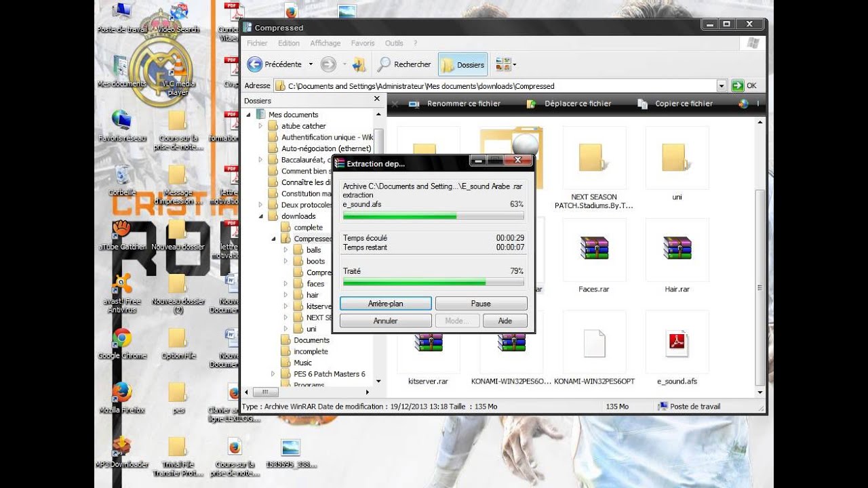Open Rechercher search in the toolbar
The image size is (868, 488).
click(x=405, y=64)
